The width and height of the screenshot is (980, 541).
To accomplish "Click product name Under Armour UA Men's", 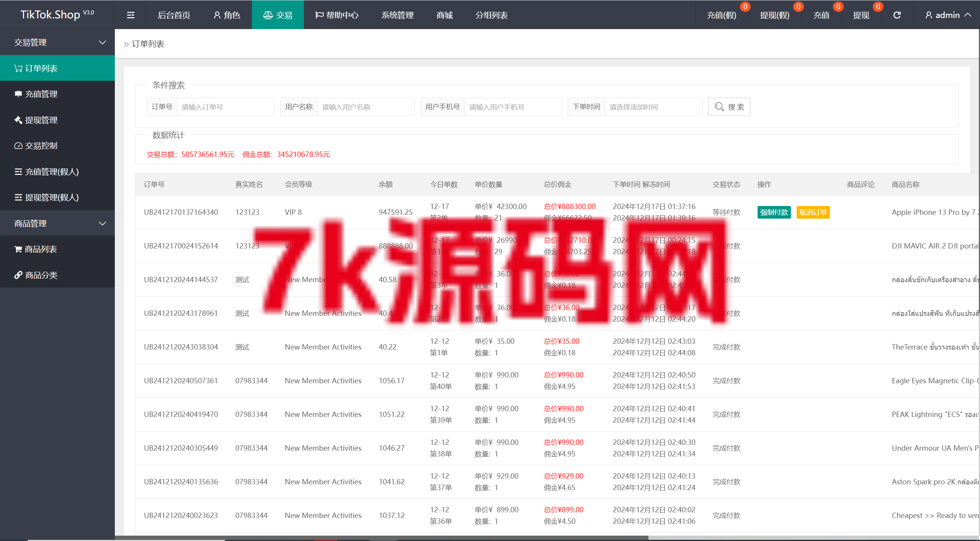I will click(x=935, y=448).
